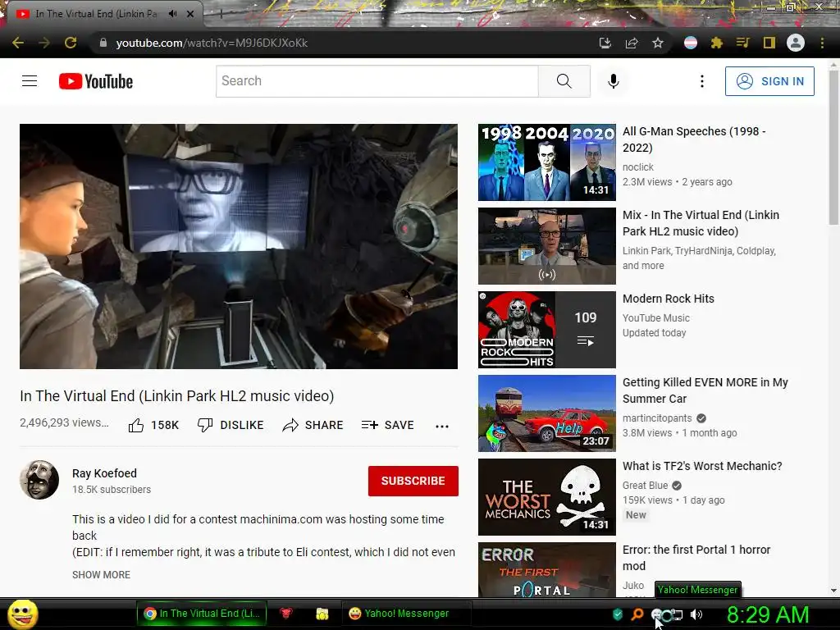Click SAVE to add to playlist
Screen dimensions: 840x630
coord(387,426)
